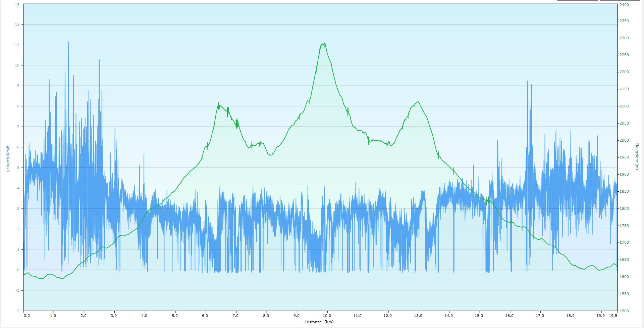Screen dimensions: 644x328
Task: Click the tall speed spike near 16.6 km
Action: pyautogui.click(x=527, y=82)
